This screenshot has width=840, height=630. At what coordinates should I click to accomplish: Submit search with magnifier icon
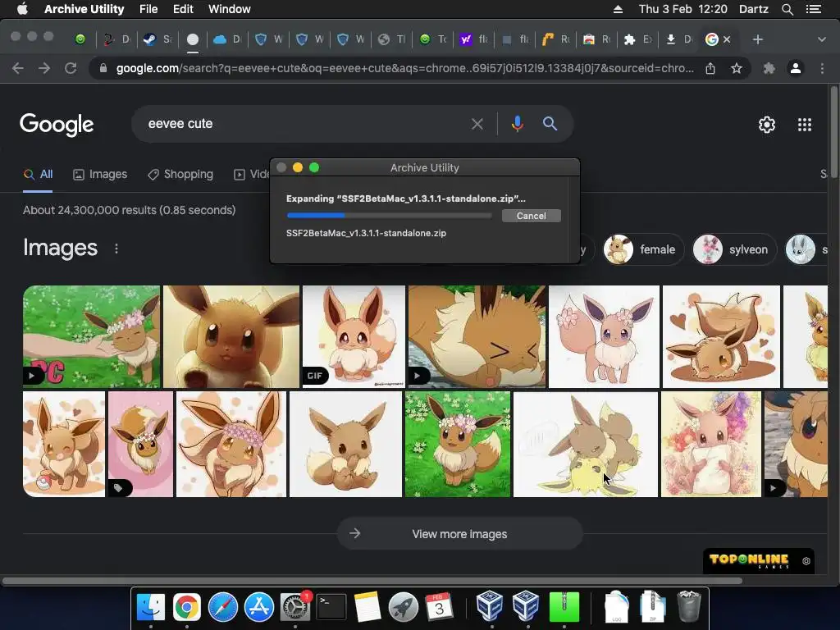pos(550,124)
